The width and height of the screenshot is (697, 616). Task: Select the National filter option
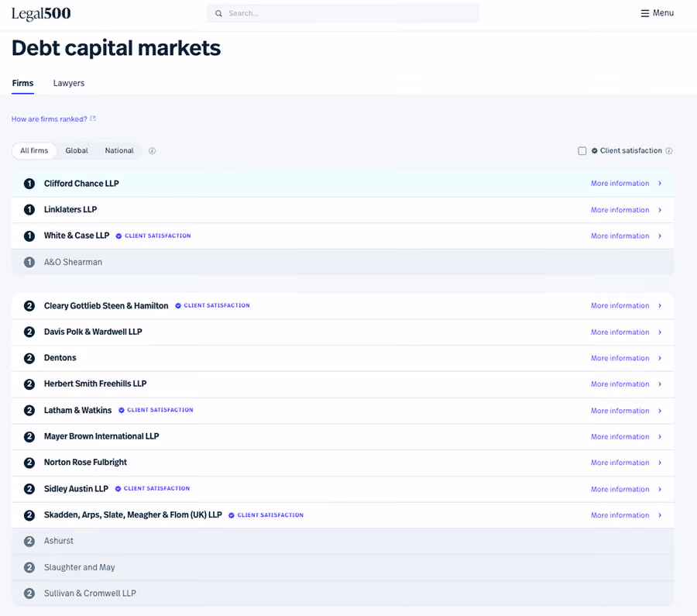(x=119, y=151)
